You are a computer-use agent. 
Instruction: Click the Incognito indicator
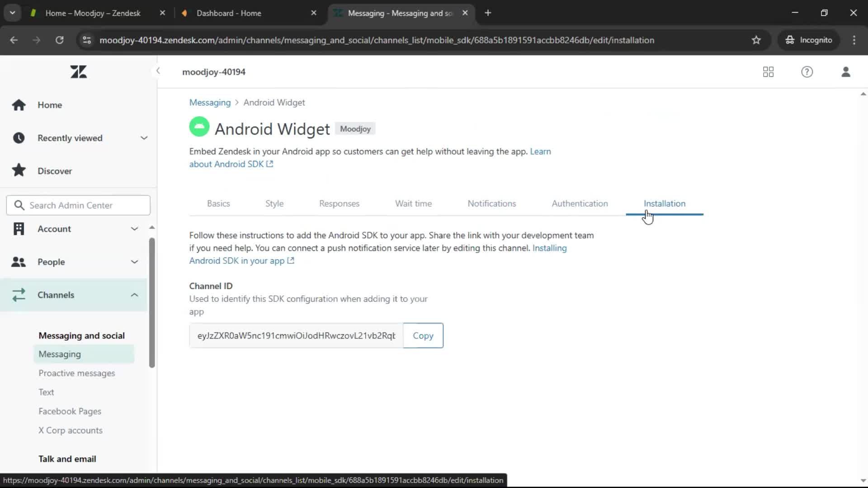[809, 40]
